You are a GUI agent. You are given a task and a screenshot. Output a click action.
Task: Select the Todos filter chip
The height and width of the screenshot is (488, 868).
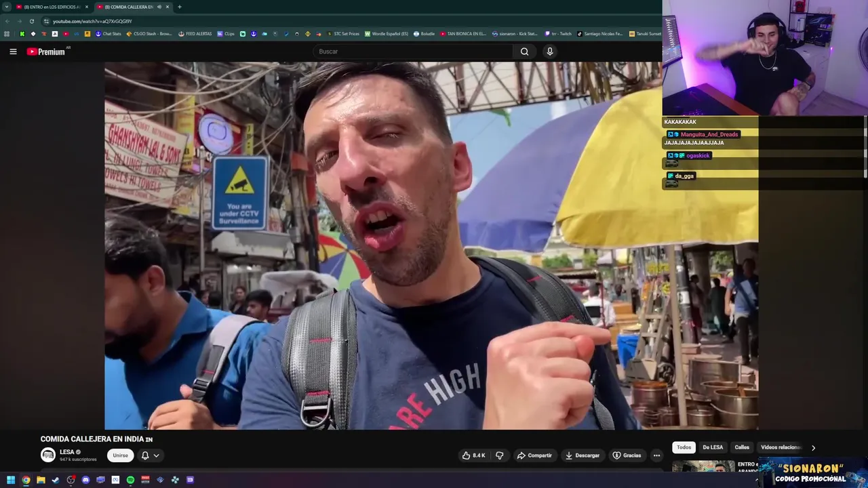pyautogui.click(x=684, y=447)
